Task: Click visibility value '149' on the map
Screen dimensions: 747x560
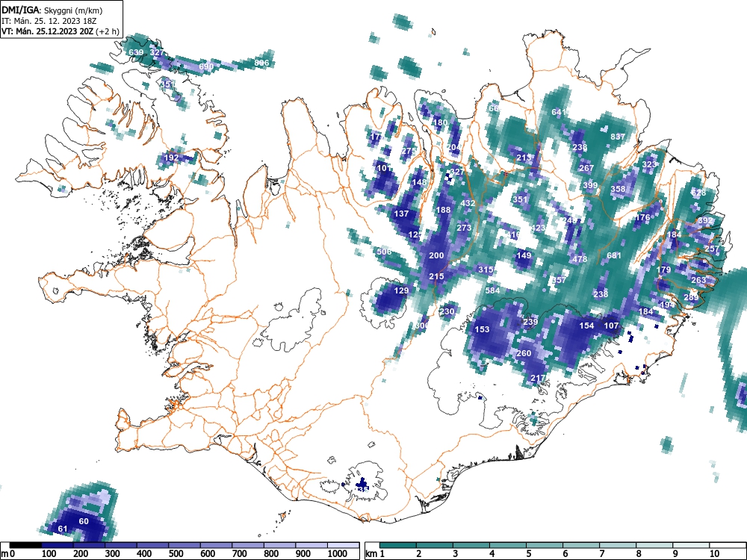Action: pos(524,255)
